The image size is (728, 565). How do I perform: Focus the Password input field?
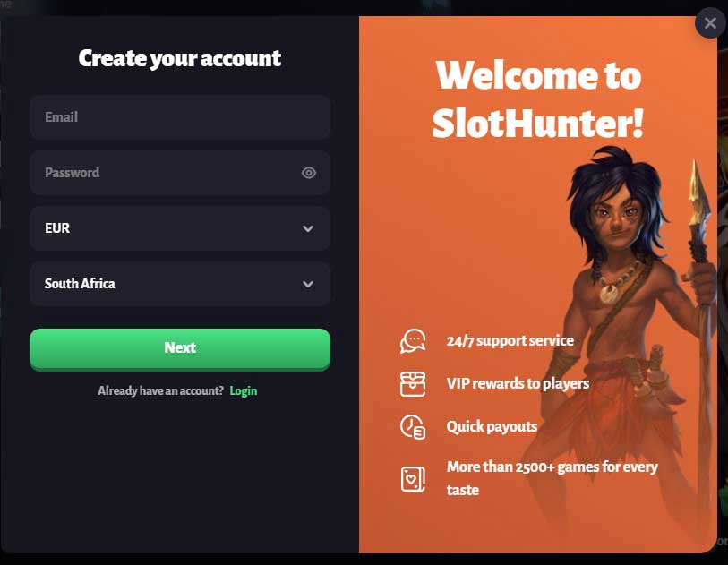point(180,173)
